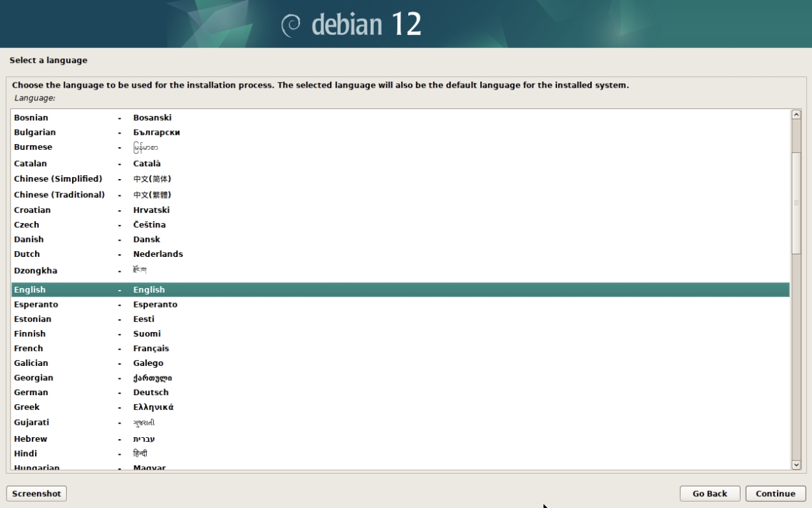Select the Hebrew language entry
812x508 pixels.
pyautogui.click(x=400, y=439)
